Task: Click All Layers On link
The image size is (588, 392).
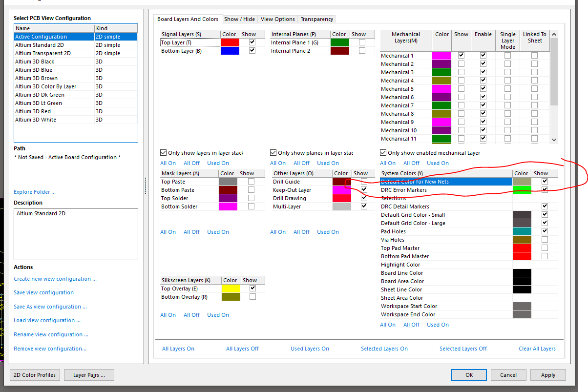Action: click(x=178, y=349)
